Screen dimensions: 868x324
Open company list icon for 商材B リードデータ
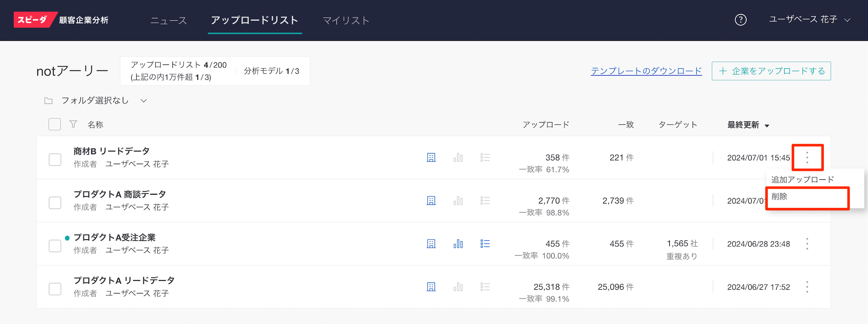tap(431, 158)
